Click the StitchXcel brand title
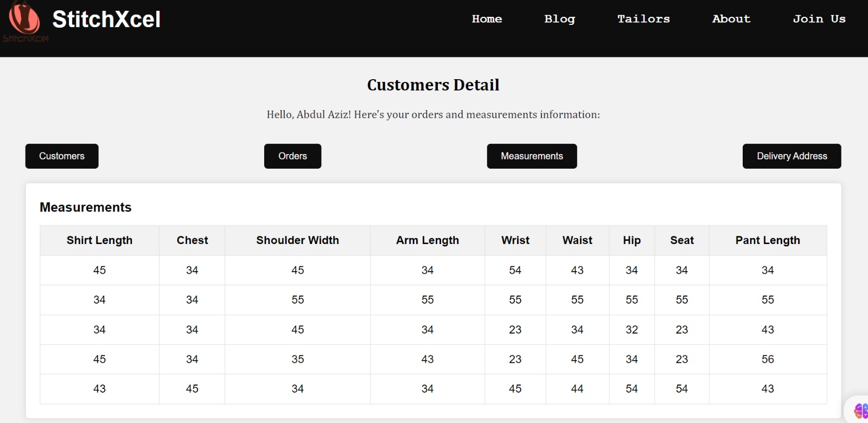Image resolution: width=868 pixels, height=423 pixels. (x=106, y=20)
